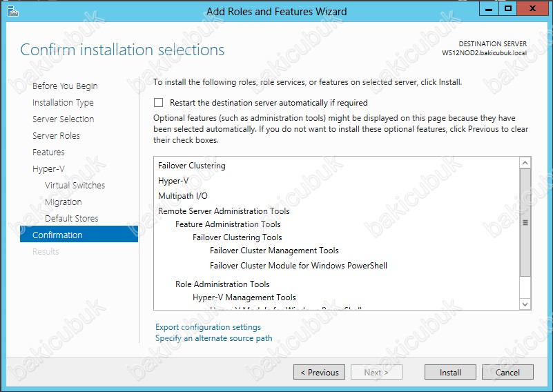Open the Default Stores page
The height and width of the screenshot is (392, 553).
[71, 219]
